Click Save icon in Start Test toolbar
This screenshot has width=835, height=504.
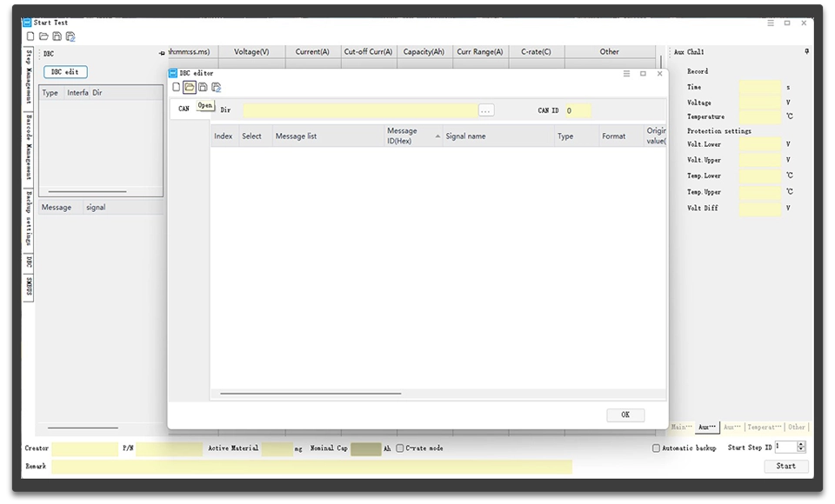coord(57,36)
